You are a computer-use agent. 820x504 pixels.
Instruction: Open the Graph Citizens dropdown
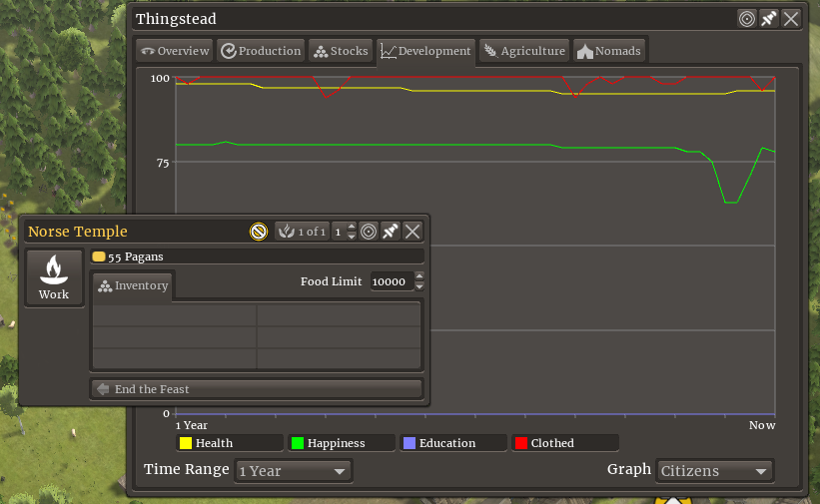coord(715,470)
